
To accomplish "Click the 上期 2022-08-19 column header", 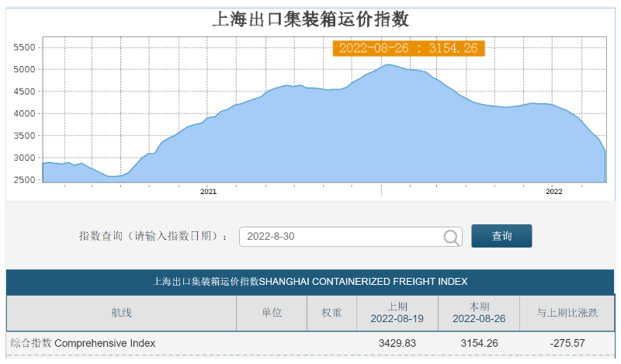I will click(397, 313).
